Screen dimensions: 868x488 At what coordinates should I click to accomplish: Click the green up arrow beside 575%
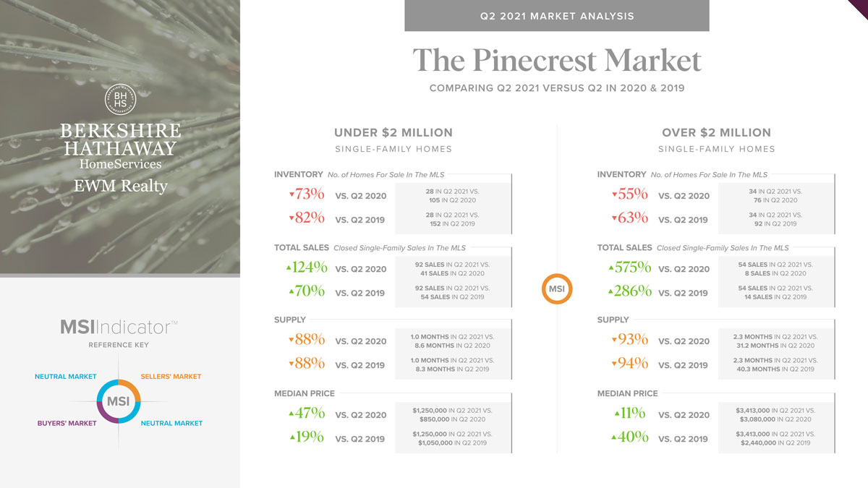pyautogui.click(x=611, y=268)
